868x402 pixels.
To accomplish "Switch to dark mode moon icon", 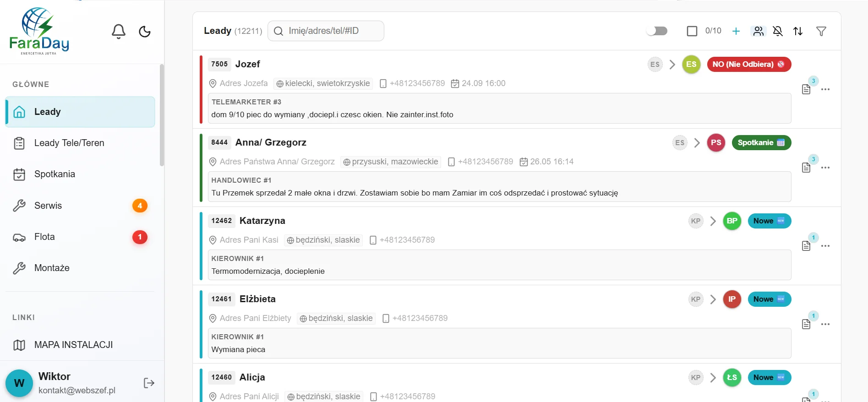I will (145, 31).
